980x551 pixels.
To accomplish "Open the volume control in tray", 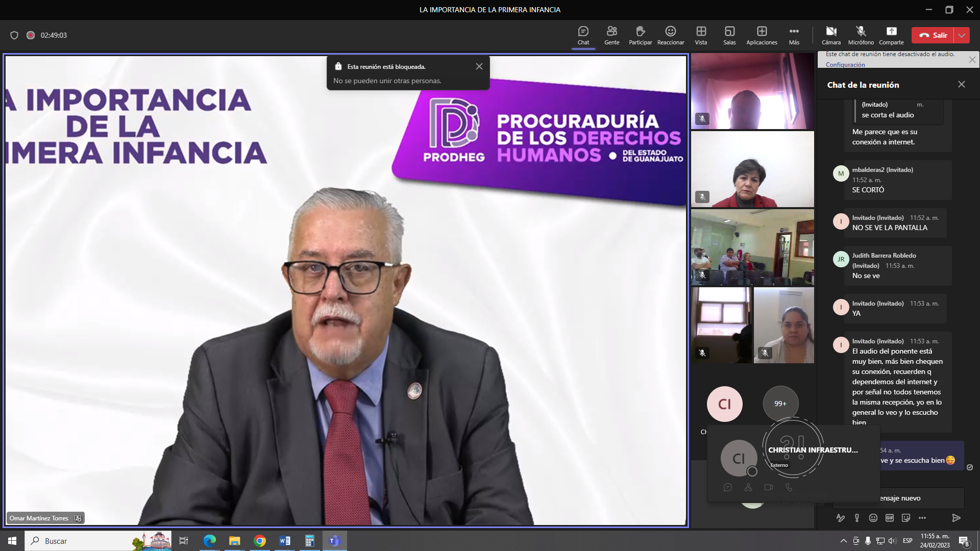I will 892,541.
